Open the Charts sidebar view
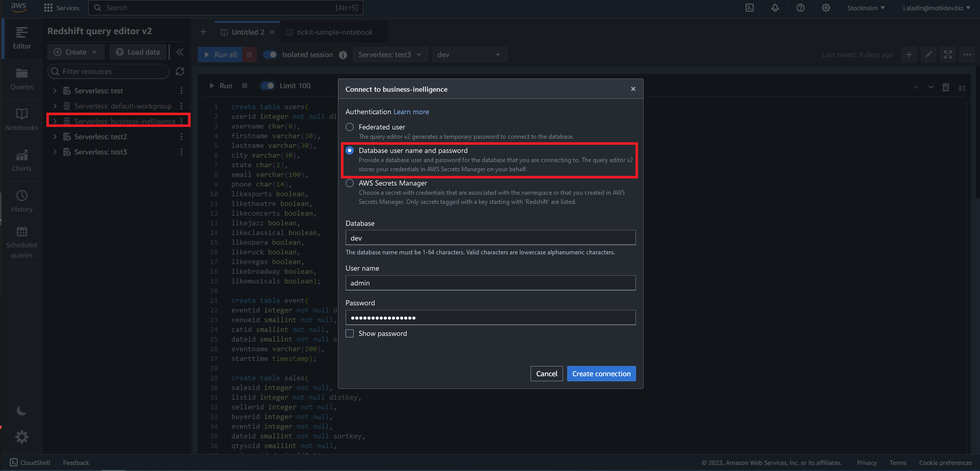 point(21,161)
